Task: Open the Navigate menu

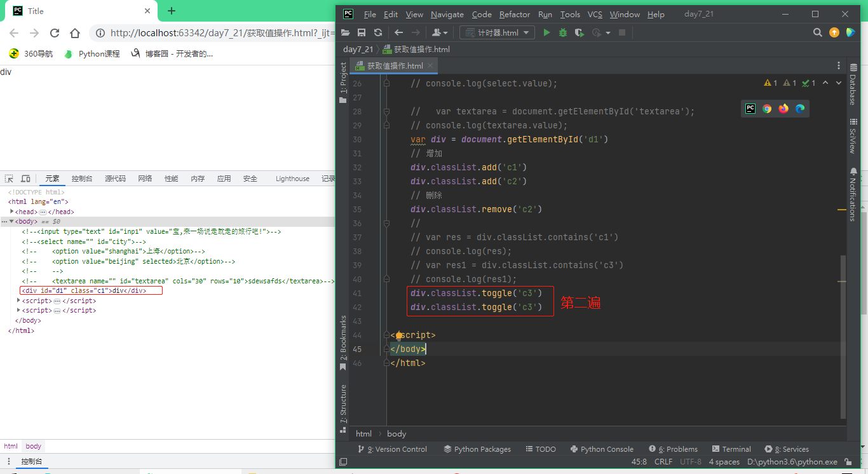Action: coord(447,15)
